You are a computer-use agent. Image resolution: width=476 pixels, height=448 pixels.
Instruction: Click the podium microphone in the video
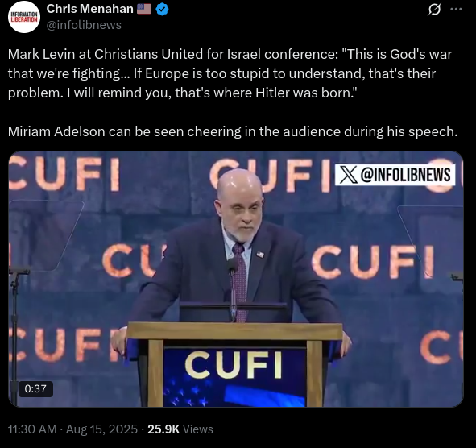pyautogui.click(x=233, y=288)
